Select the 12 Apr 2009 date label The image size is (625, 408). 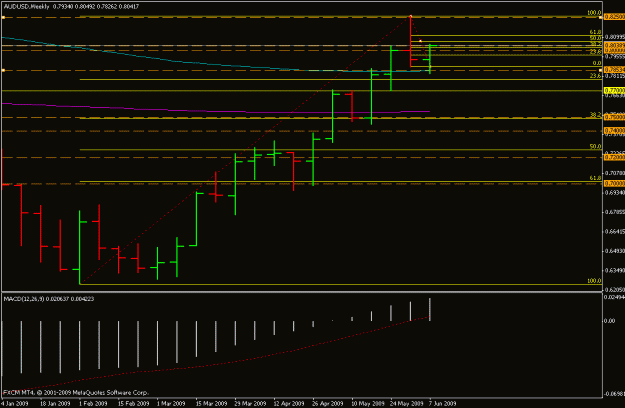tap(289, 403)
